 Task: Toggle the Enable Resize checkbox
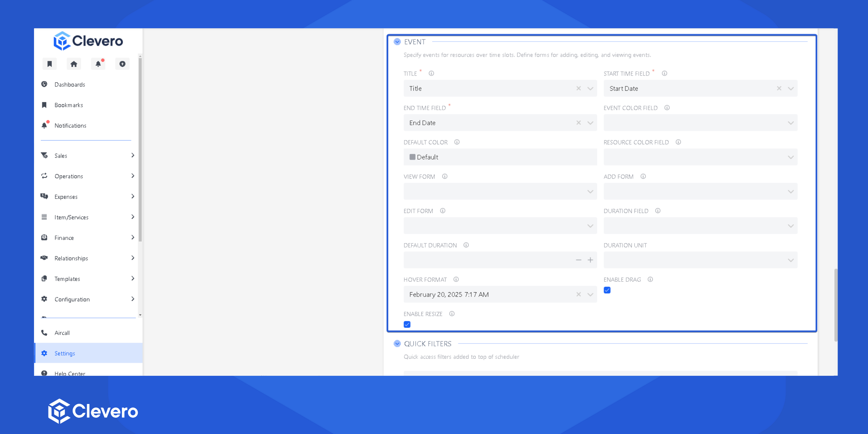click(x=407, y=324)
